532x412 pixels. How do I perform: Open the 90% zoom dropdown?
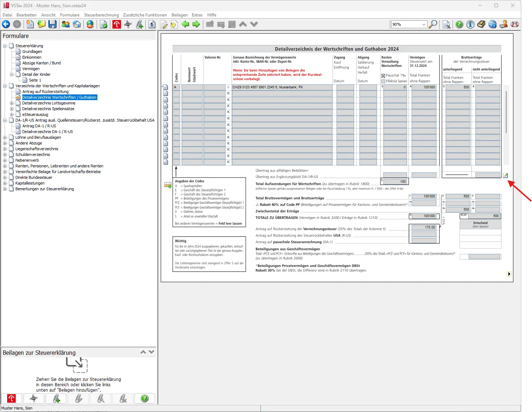[x=424, y=24]
